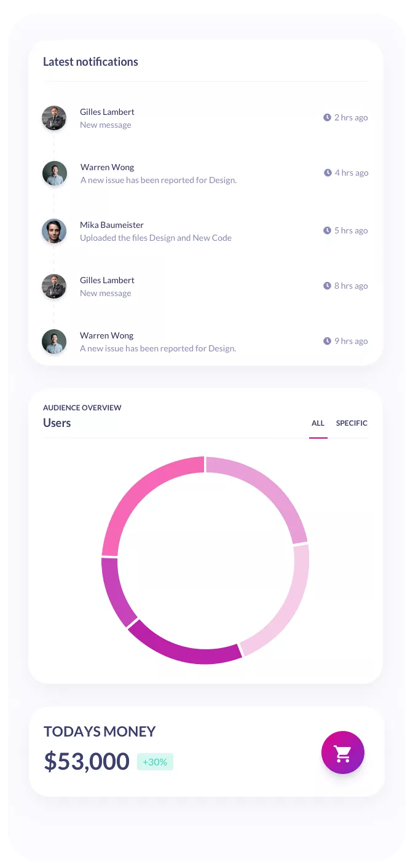Open Mika Baumeister's avatar photo
The image size is (413, 868).
coord(54,231)
